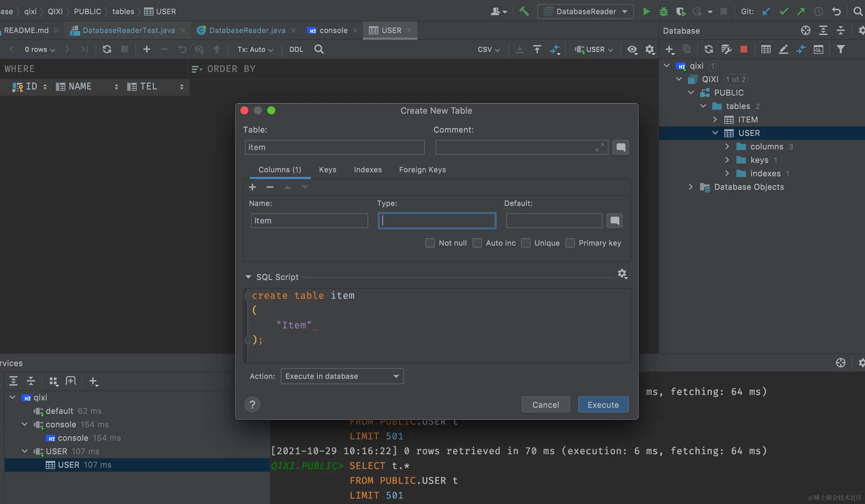
Task: Click the Filter funnel icon in Database panel
Action: [x=840, y=49]
